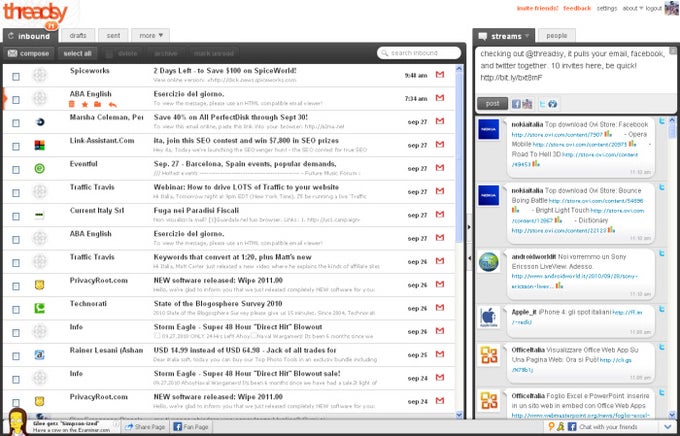The image size is (680, 436).
Task: Tick the Eventful message checkbox
Action: pos(16,170)
